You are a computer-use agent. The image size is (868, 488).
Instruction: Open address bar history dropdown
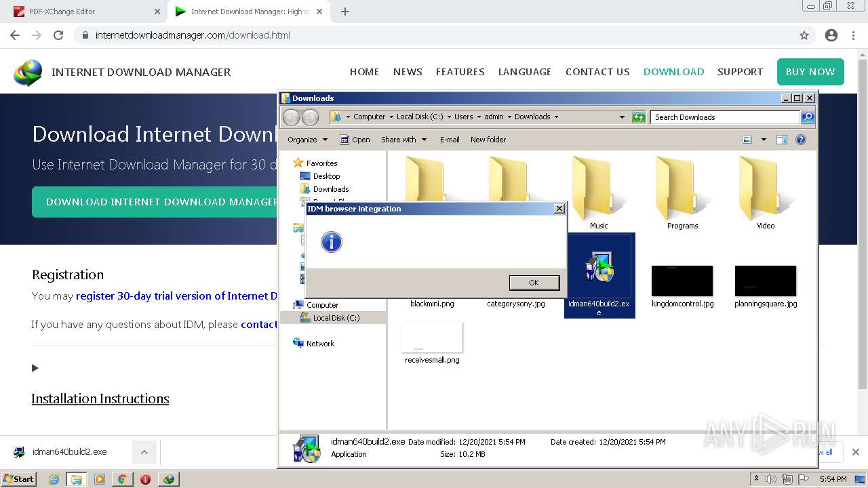coord(622,117)
